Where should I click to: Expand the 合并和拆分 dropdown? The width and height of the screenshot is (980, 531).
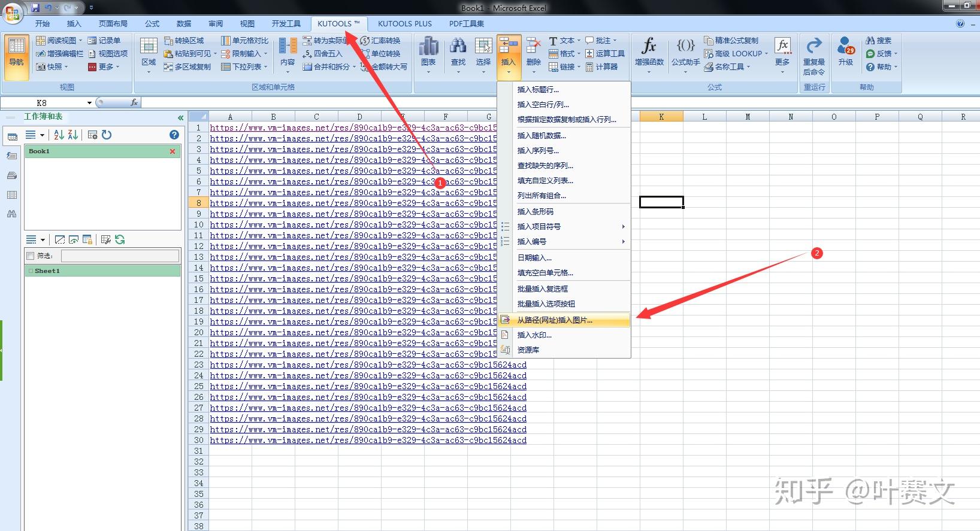coord(354,66)
